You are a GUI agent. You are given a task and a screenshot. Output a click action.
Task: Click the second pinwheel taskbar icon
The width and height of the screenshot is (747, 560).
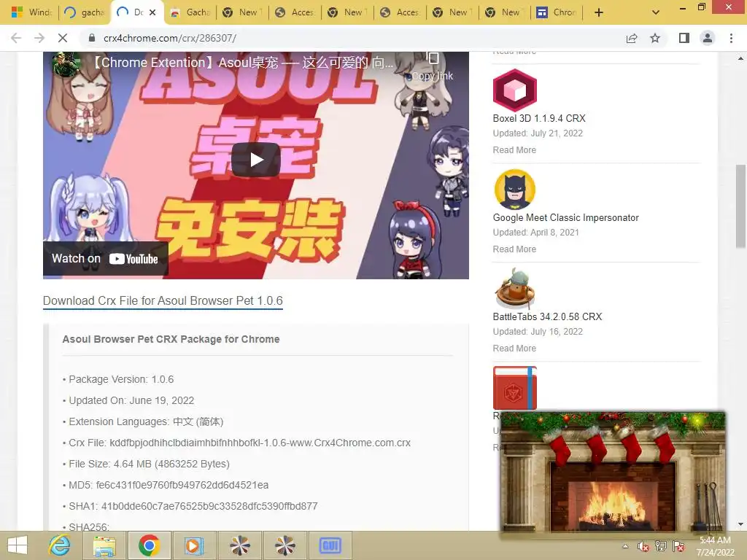(x=285, y=545)
